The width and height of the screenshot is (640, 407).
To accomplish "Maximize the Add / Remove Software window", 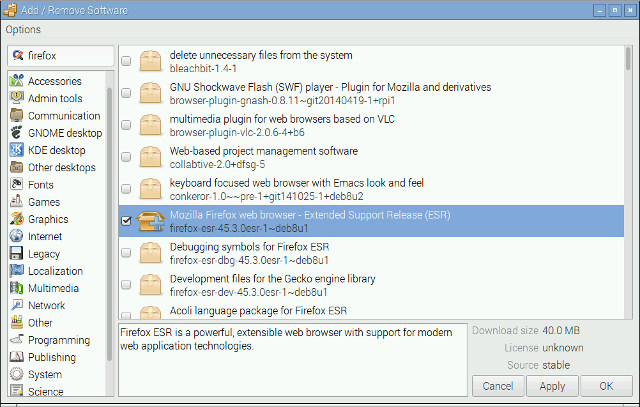I will 615,10.
